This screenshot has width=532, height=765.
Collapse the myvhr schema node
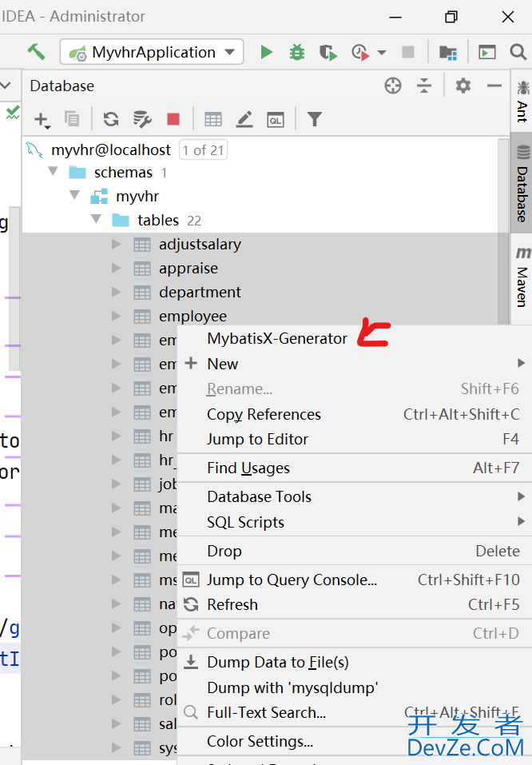click(x=74, y=196)
